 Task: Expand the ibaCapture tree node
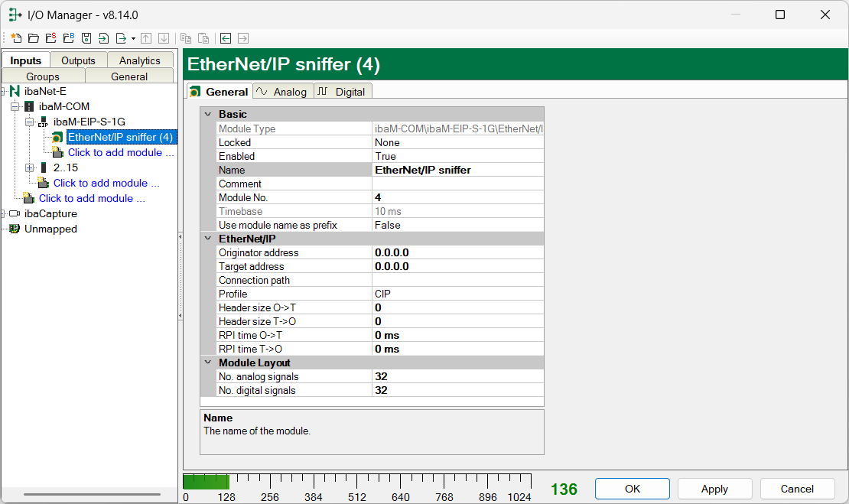(3, 214)
